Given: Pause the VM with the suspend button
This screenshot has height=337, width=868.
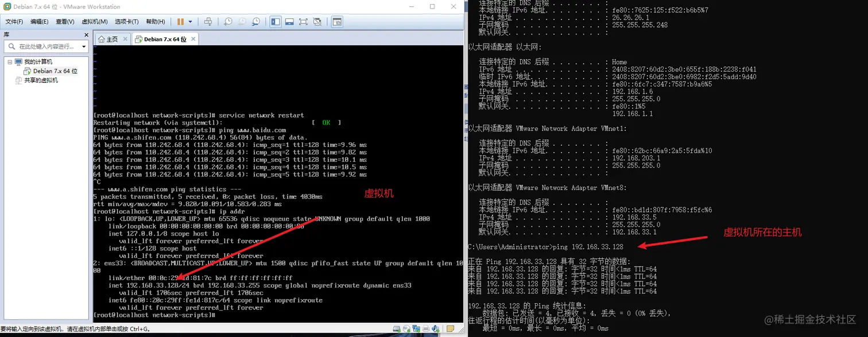Looking at the screenshot, I should pyautogui.click(x=180, y=22).
